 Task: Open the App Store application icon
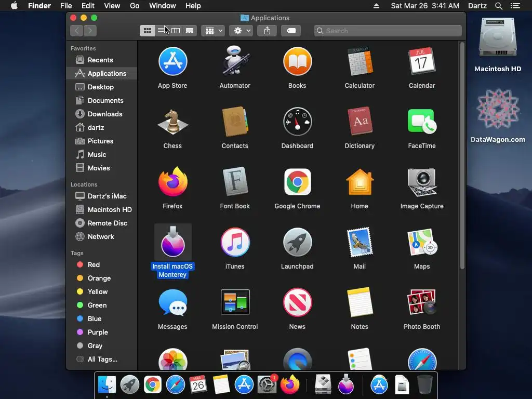pos(172,61)
